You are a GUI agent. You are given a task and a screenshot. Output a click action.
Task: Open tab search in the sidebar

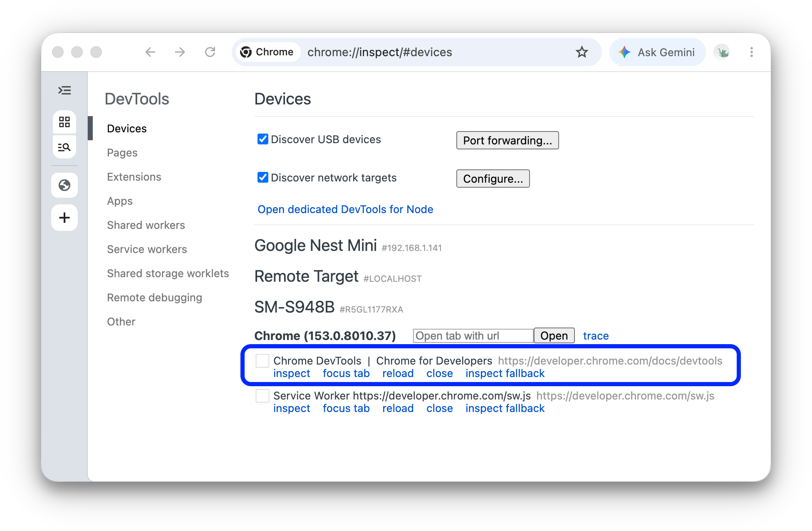click(64, 147)
